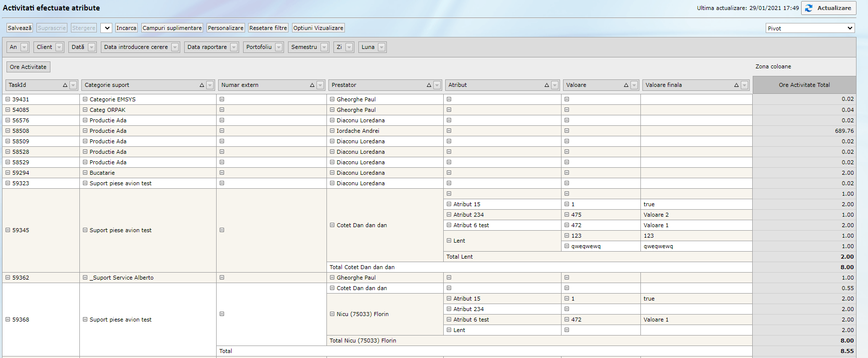The height and width of the screenshot is (358, 868).
Task: Click sort triangle on Numar extern column
Action: tap(312, 85)
